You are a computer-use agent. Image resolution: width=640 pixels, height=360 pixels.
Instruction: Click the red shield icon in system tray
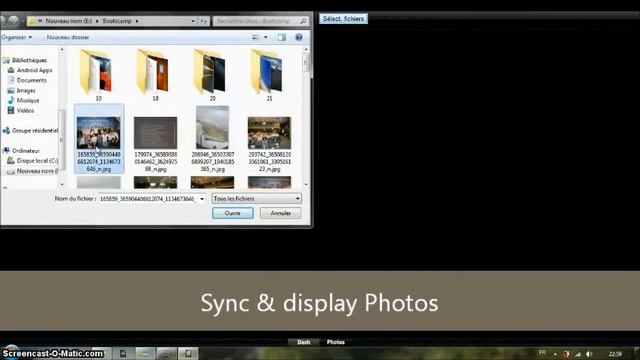(x=566, y=354)
